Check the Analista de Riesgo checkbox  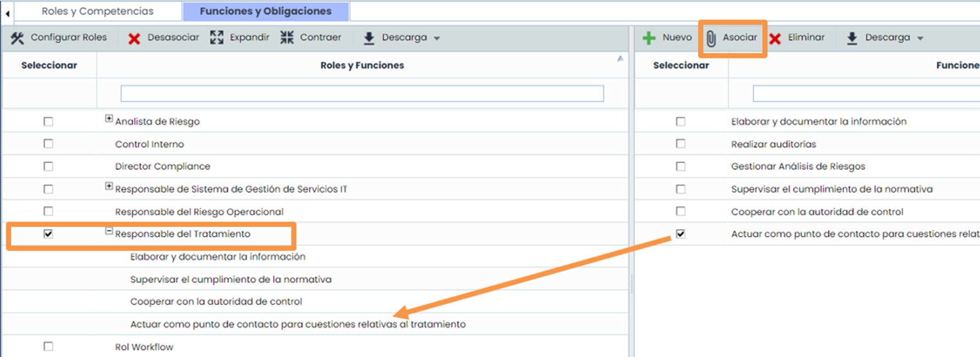(x=48, y=122)
